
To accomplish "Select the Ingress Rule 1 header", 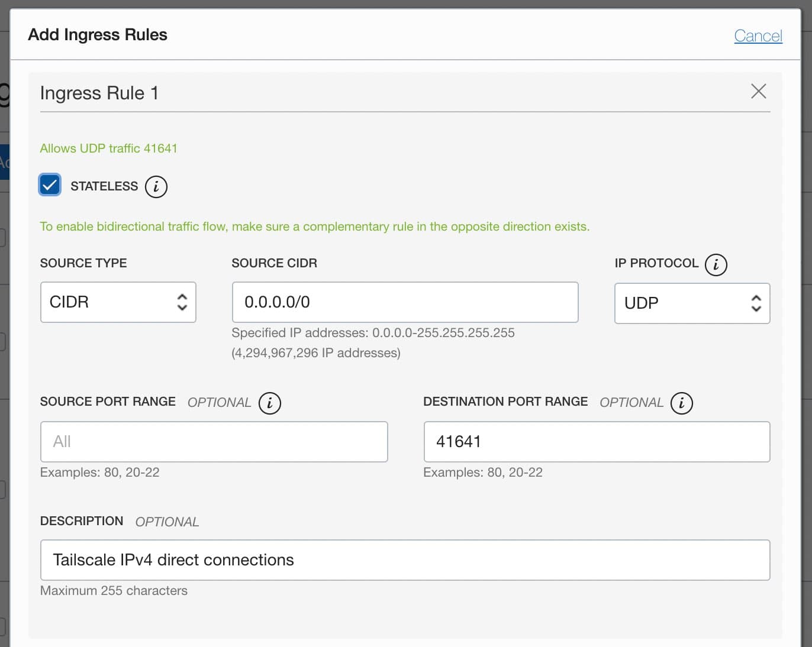I will point(99,93).
